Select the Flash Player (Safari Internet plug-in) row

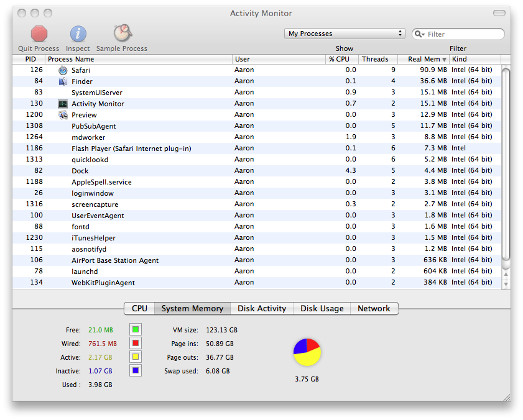coord(257,148)
